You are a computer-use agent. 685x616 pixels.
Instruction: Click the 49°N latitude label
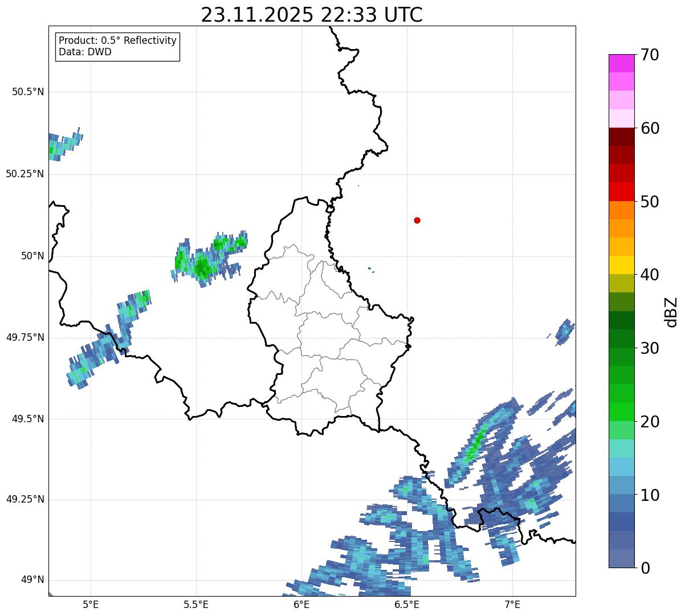tap(32, 580)
